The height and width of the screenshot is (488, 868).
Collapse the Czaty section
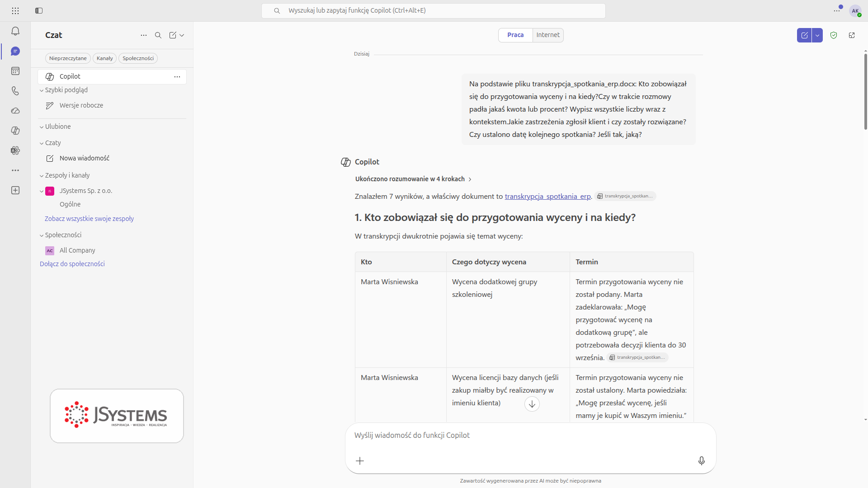coord(42,143)
